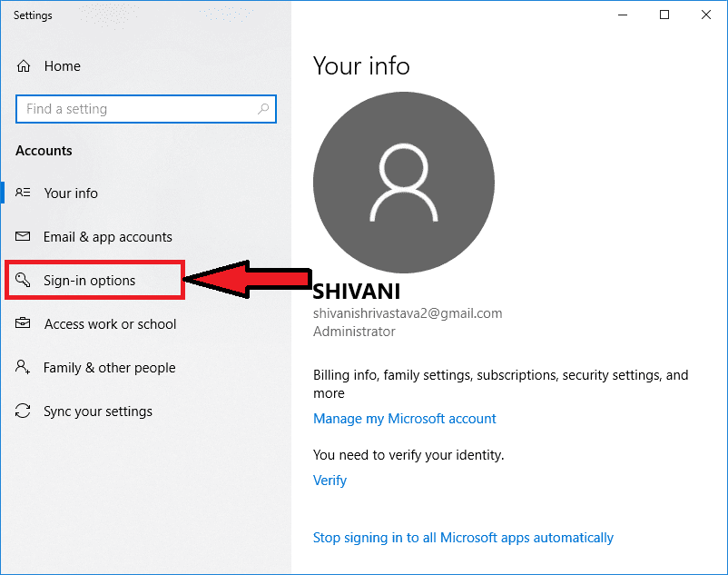Screen dimensions: 728x575
Task: Open Access work or school settings
Action: 110,323
